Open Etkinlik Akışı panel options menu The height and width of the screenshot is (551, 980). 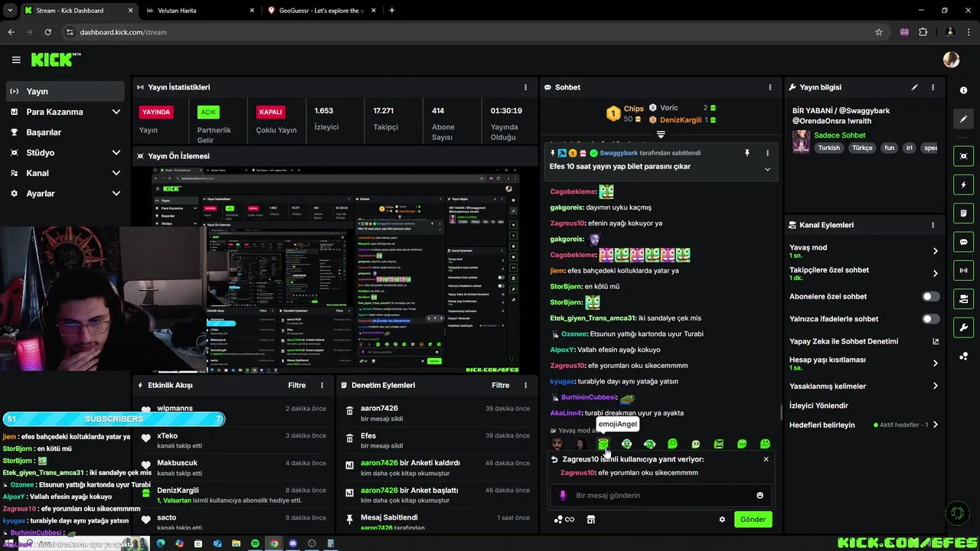click(x=322, y=385)
